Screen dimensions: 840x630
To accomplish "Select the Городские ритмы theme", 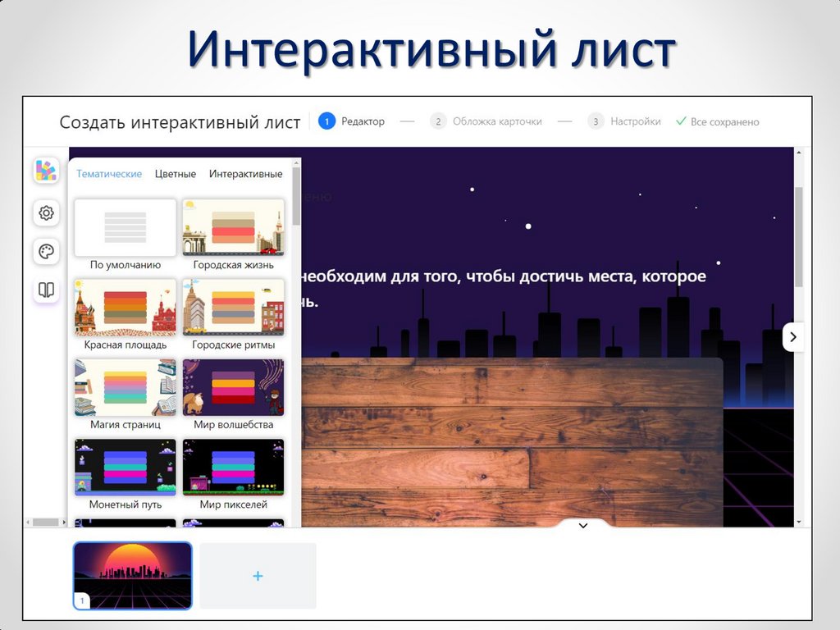I will point(233,314).
